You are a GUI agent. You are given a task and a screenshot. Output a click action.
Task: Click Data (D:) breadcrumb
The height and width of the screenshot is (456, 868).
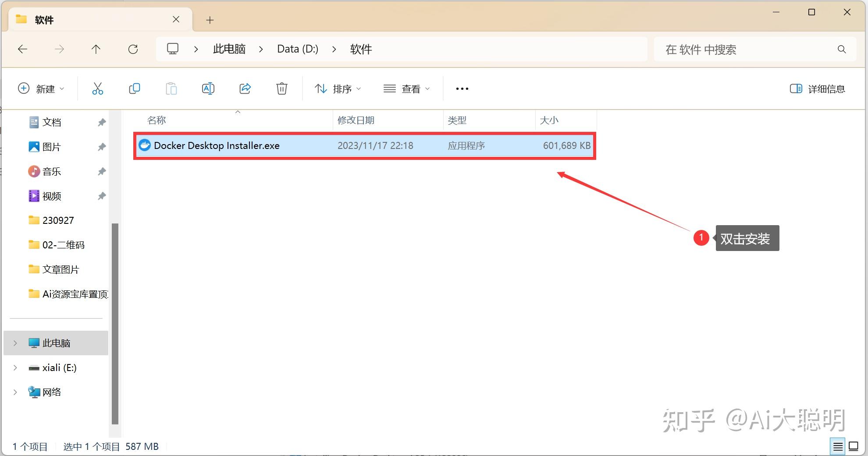point(298,49)
